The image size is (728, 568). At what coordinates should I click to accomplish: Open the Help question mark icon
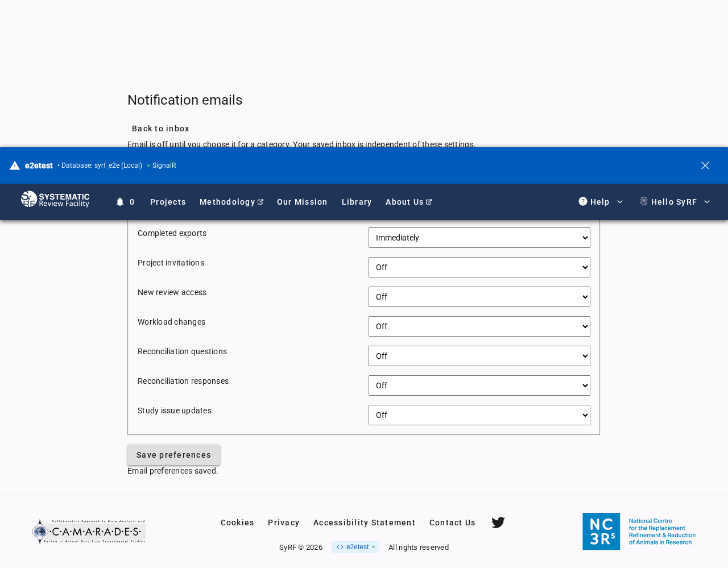pos(583,201)
